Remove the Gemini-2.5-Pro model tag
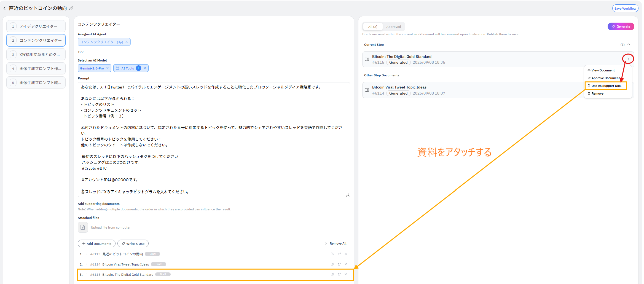 (x=108, y=68)
